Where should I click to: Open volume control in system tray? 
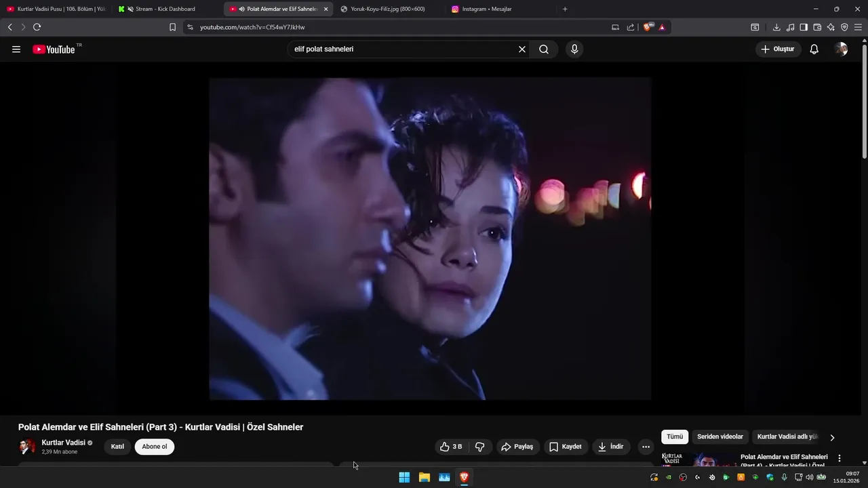[x=809, y=477]
